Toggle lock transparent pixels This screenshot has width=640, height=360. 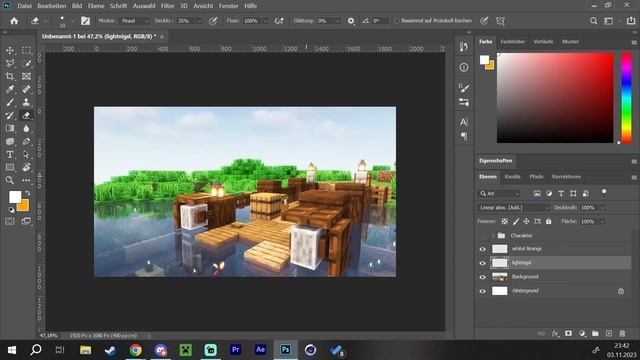505,221
